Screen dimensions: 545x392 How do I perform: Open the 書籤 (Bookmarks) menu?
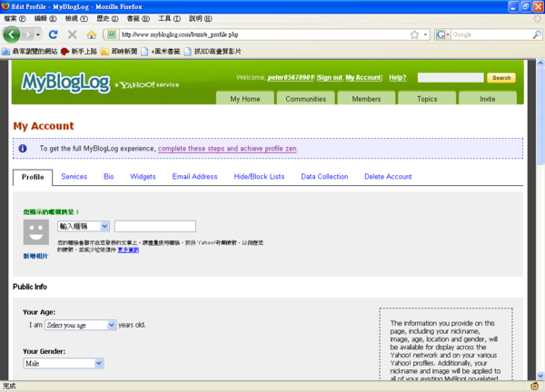(138, 18)
